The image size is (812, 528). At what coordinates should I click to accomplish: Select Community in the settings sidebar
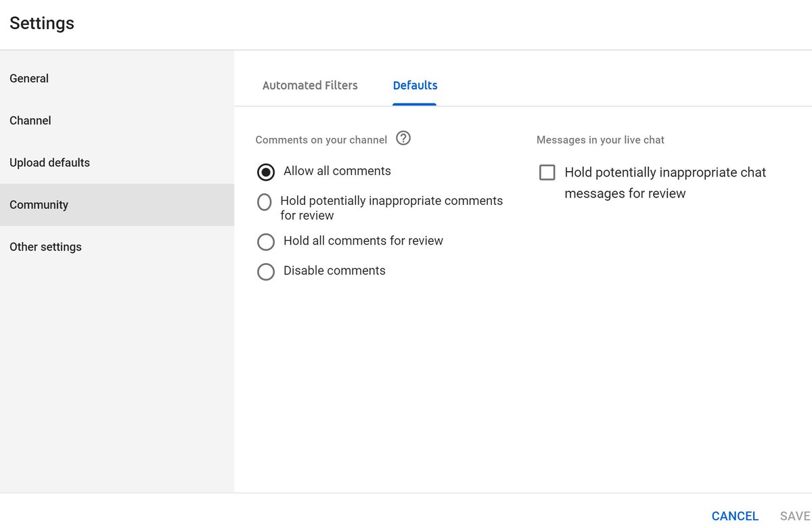point(39,205)
